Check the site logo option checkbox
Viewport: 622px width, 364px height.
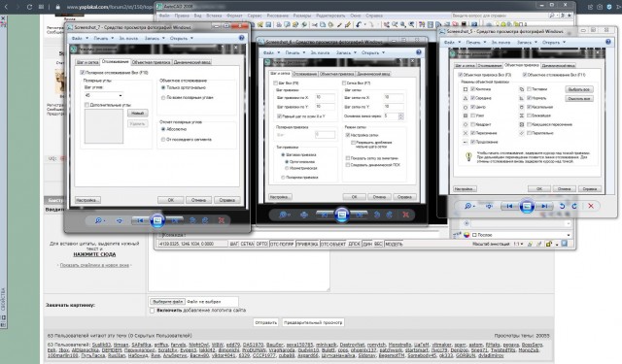(152, 311)
